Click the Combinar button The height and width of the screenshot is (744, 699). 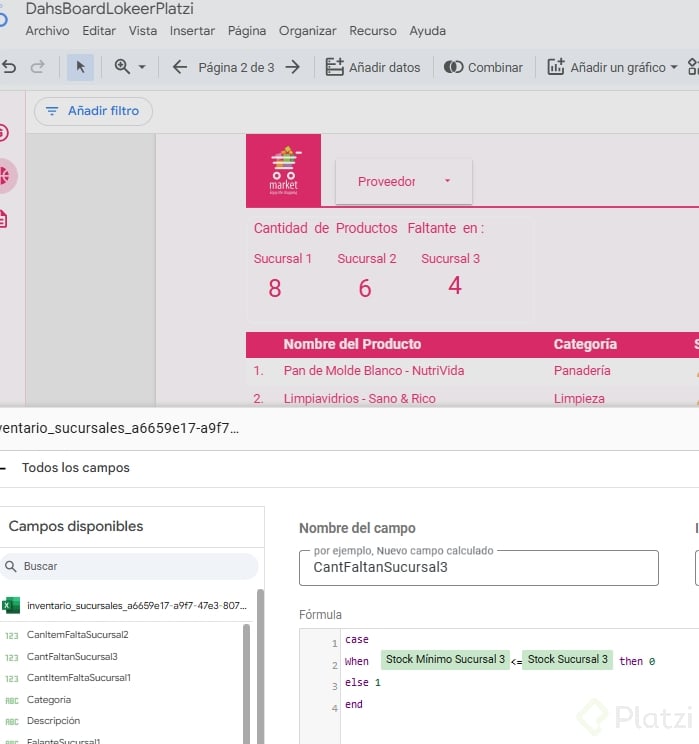coord(483,67)
